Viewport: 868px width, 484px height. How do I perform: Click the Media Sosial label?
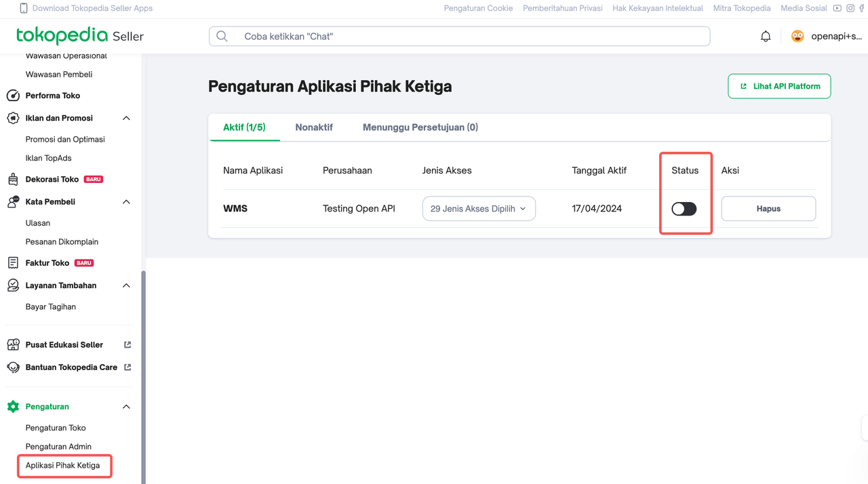(804, 8)
